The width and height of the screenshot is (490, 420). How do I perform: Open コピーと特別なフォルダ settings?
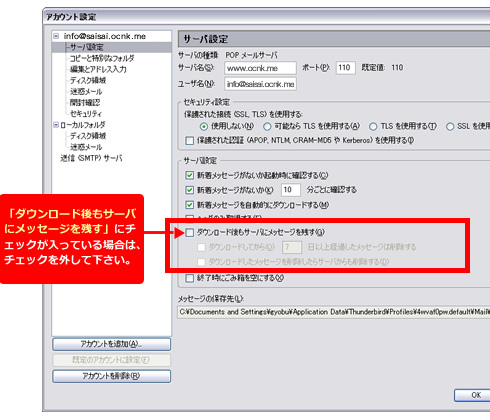[102, 58]
